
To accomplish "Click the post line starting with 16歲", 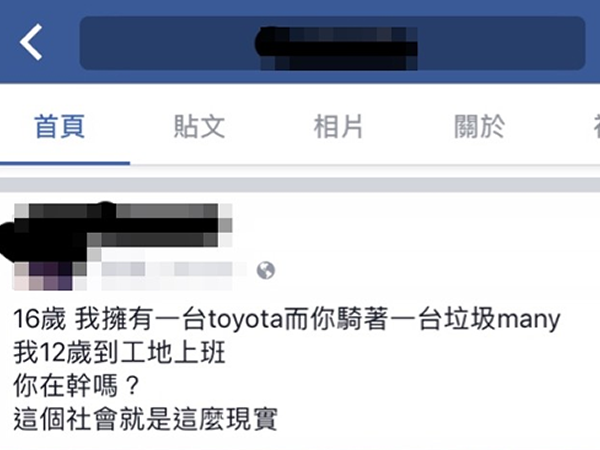I will [x=287, y=319].
